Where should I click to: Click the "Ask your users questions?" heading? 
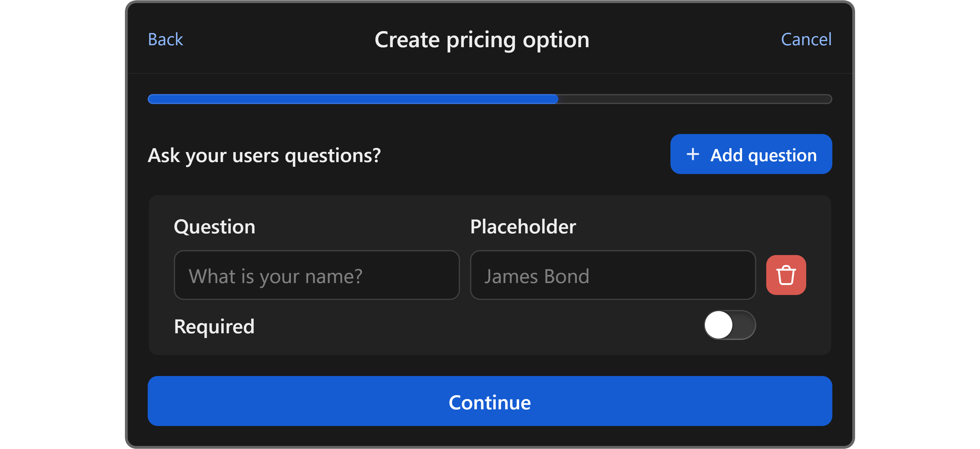point(264,155)
